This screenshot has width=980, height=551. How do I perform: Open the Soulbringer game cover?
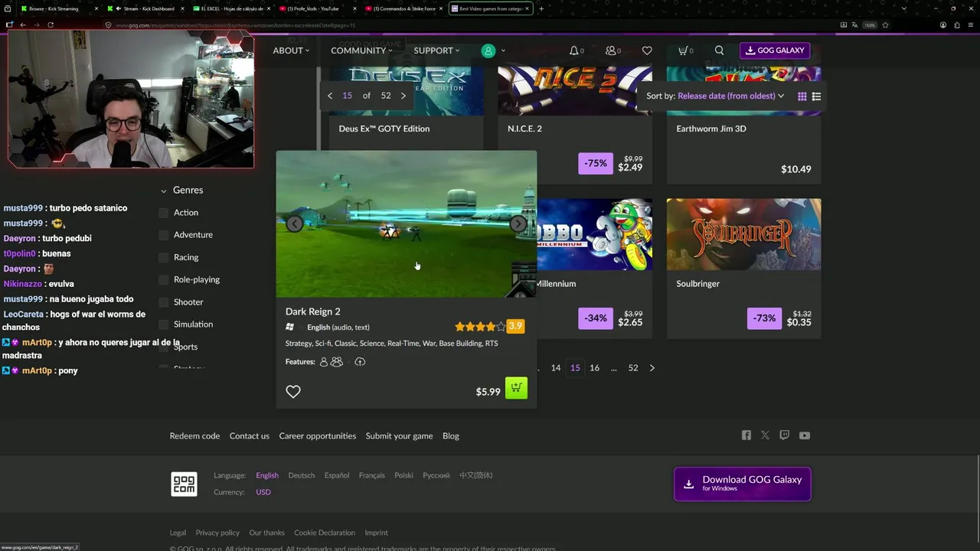[743, 234]
